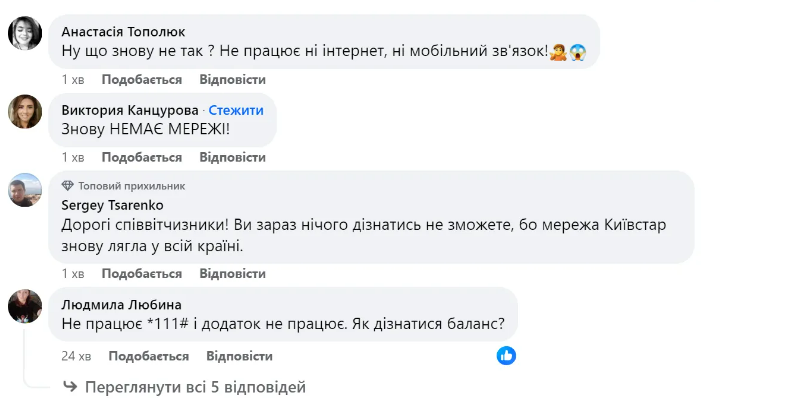Reply to Виктория Канцурова's comment
The height and width of the screenshot is (400, 792).
232,157
